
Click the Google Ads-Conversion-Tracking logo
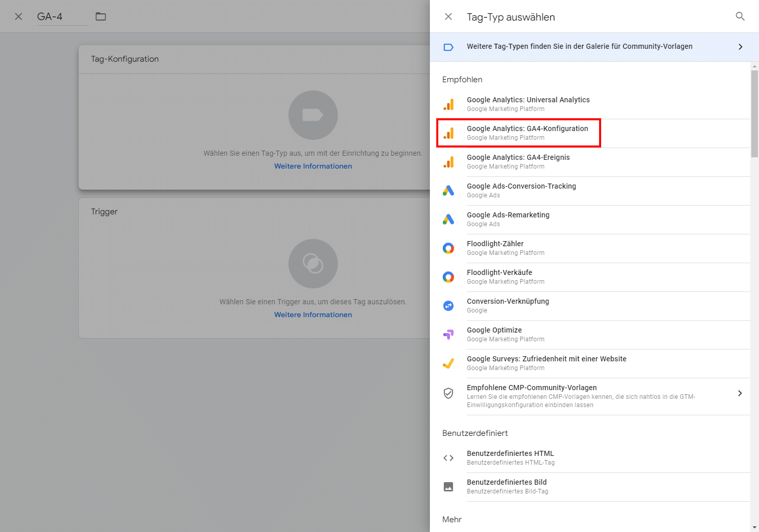pyautogui.click(x=448, y=191)
